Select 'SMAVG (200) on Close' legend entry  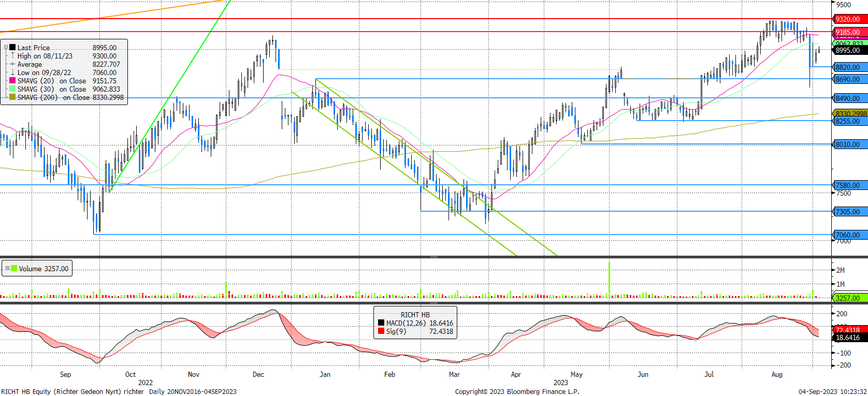(x=54, y=97)
